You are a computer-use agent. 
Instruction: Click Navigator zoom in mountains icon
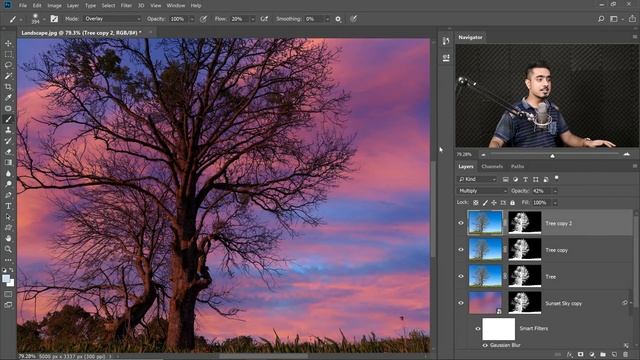click(627, 155)
